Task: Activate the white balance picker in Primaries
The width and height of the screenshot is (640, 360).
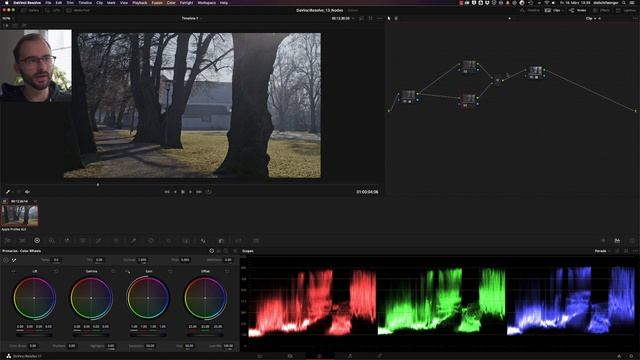Action: point(14,260)
